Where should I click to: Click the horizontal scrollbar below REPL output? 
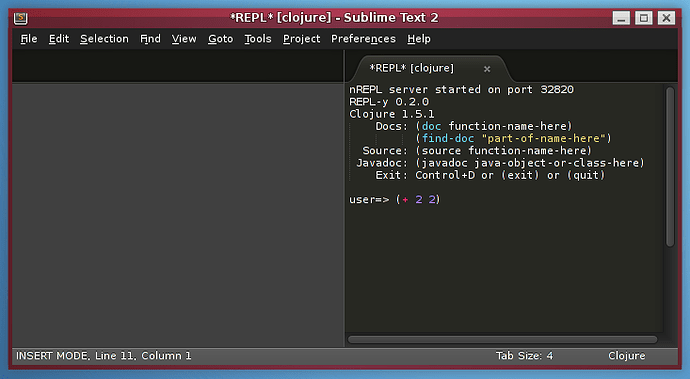pos(503,339)
